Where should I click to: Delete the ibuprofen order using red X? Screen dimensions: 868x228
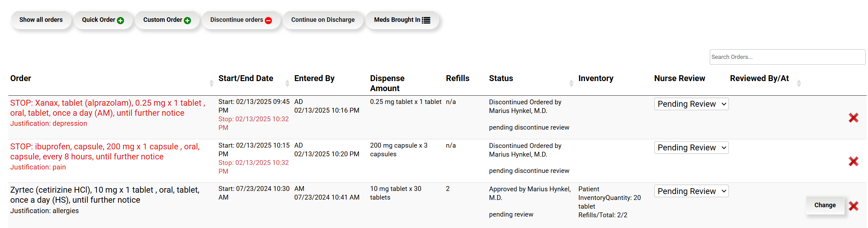pyautogui.click(x=853, y=161)
